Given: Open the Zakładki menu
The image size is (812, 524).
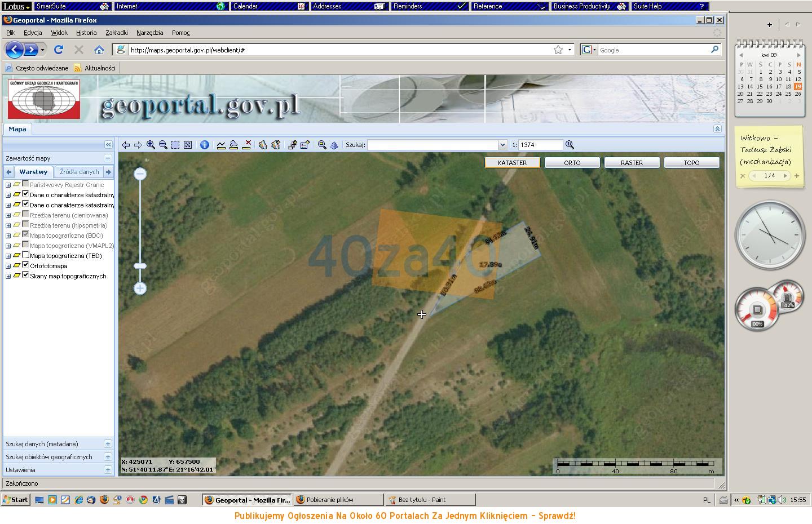Looking at the screenshot, I should [x=117, y=33].
